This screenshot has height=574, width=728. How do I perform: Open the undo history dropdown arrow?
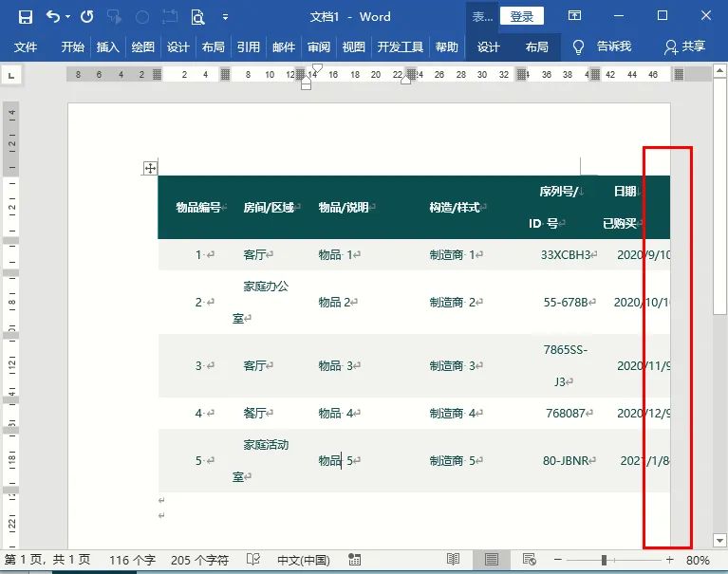click(68, 17)
